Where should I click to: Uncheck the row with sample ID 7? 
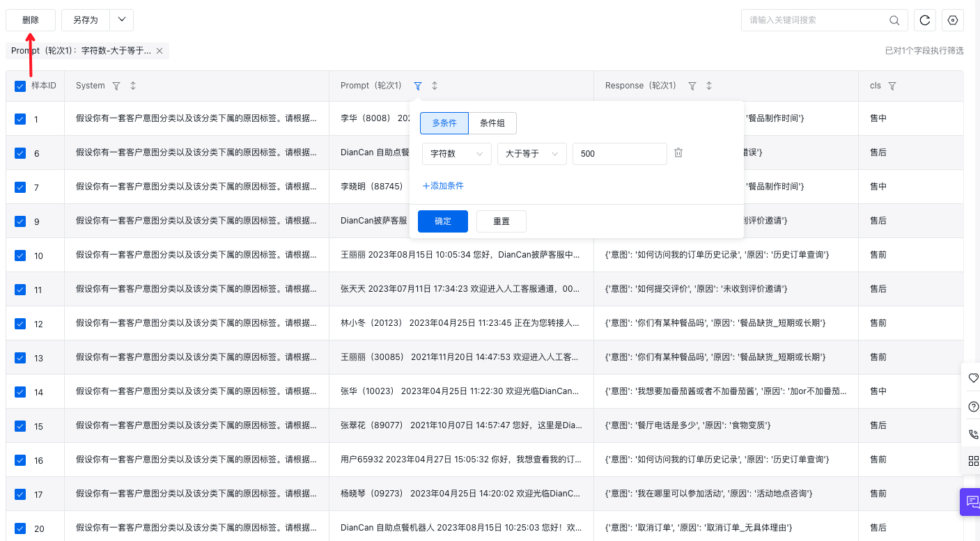(x=20, y=187)
